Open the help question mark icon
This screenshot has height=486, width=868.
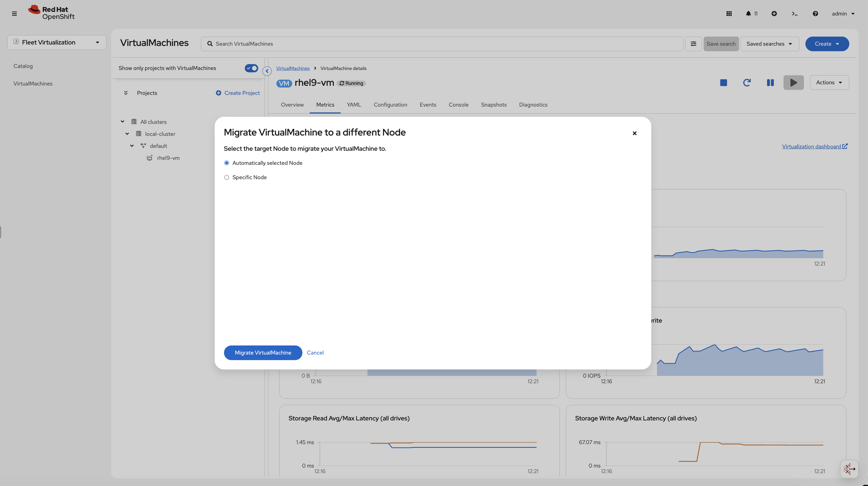[x=815, y=13]
